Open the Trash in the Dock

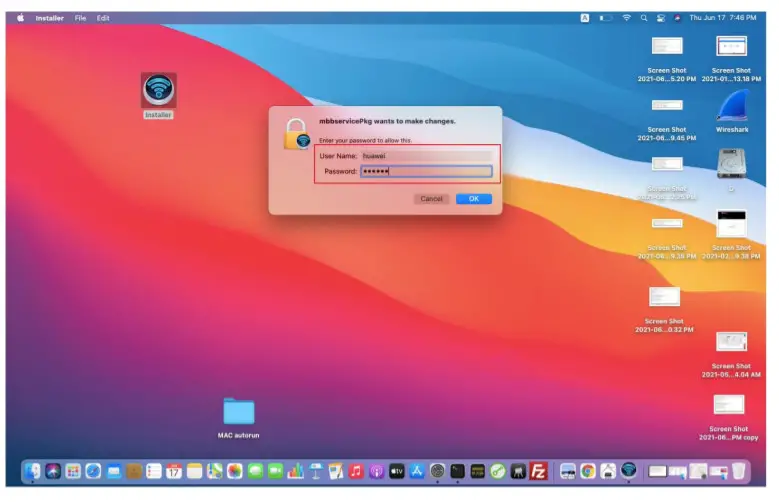click(x=739, y=471)
